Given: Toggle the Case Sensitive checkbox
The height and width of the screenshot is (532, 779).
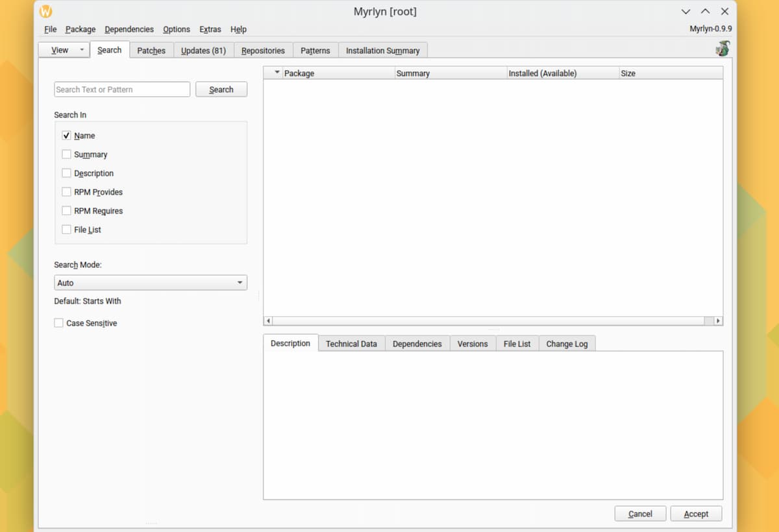Looking at the screenshot, I should (59, 323).
